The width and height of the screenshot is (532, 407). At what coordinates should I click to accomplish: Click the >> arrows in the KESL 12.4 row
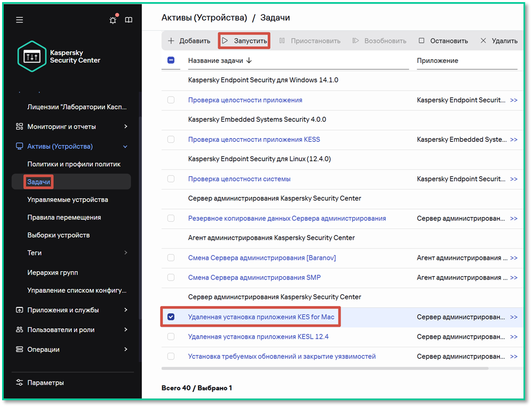514,337
